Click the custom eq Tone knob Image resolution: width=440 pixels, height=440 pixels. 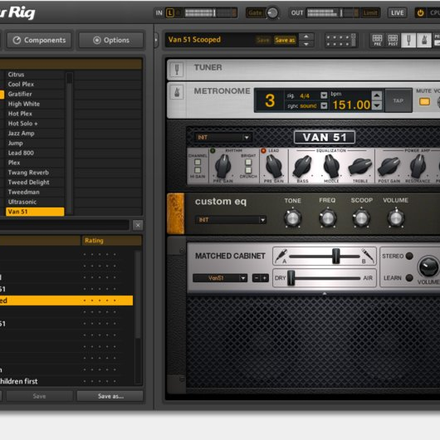(293, 218)
